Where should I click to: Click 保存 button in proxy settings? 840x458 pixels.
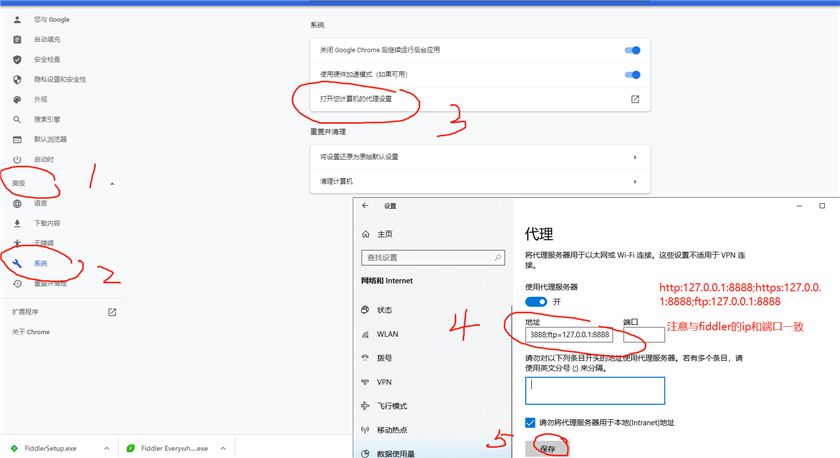(x=547, y=448)
